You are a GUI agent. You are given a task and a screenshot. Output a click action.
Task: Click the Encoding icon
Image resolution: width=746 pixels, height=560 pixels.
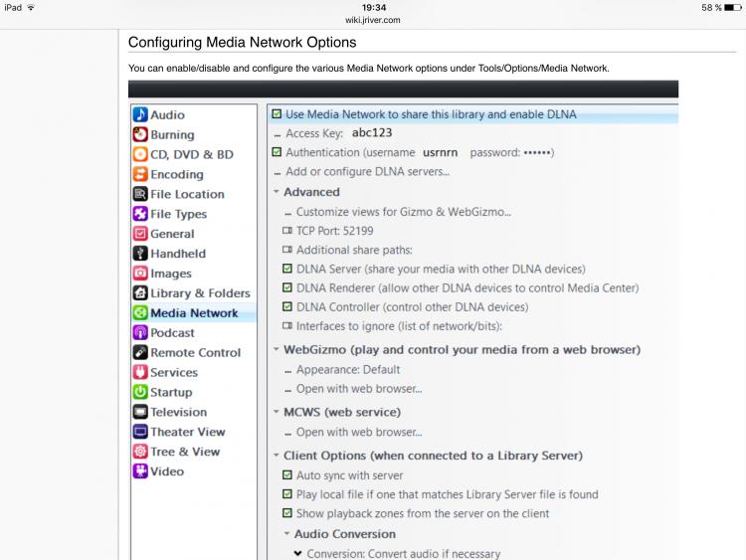(x=140, y=174)
